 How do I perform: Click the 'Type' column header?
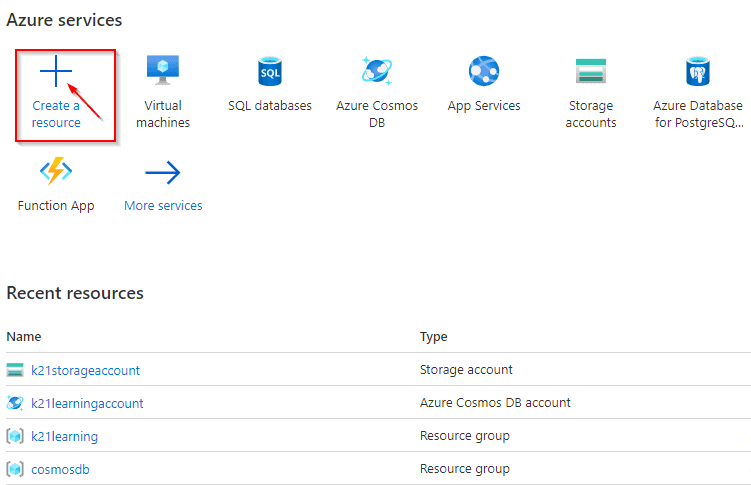(x=433, y=337)
